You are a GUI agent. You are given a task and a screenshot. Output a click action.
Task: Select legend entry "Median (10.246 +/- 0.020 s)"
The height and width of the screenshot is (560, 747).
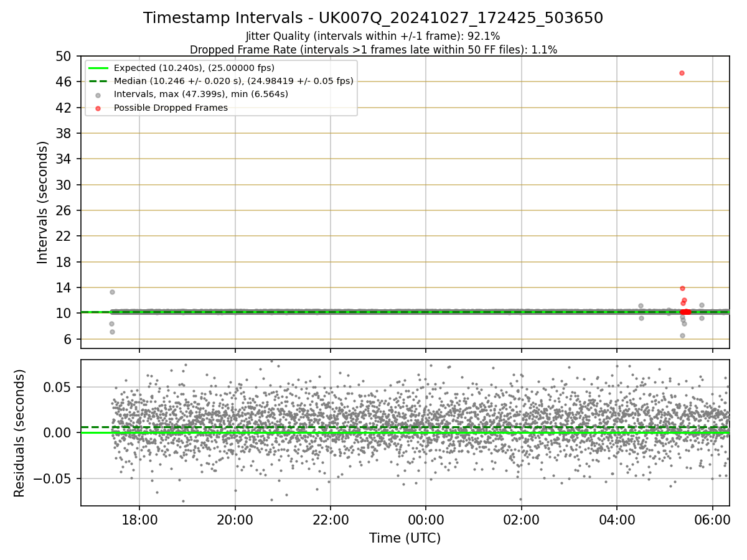233,81
